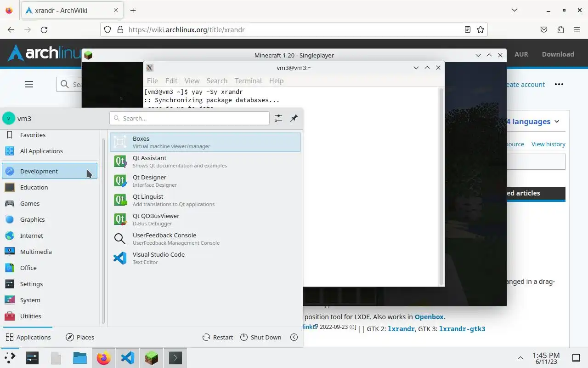Viewport: 588px width, 368px height.
Task: Open the Multimedia category
Action: click(x=50, y=252)
